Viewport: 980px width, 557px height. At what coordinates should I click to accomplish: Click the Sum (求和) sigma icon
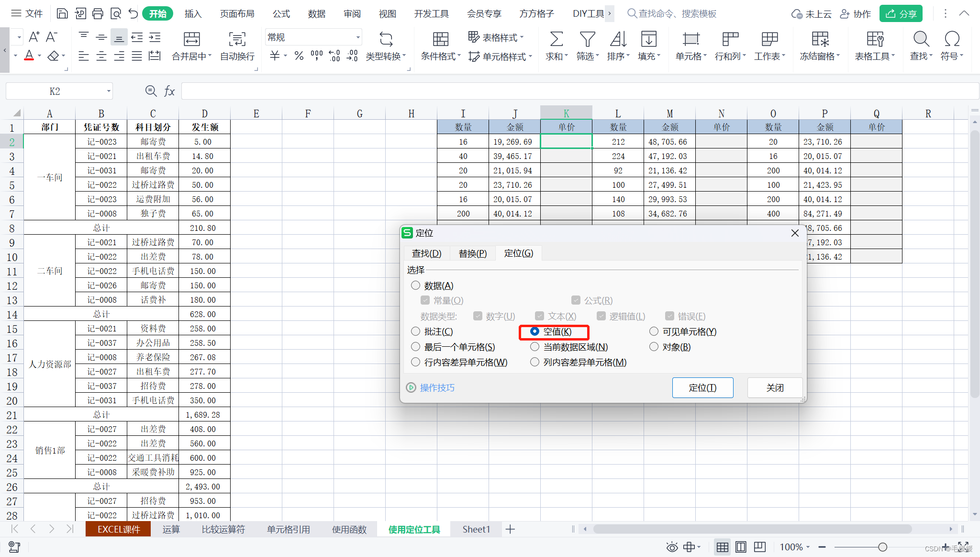(x=556, y=39)
